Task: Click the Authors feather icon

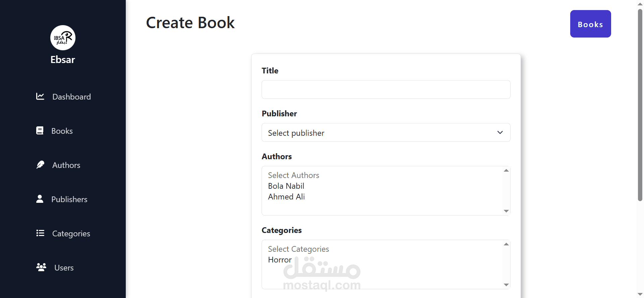Action: click(x=40, y=165)
